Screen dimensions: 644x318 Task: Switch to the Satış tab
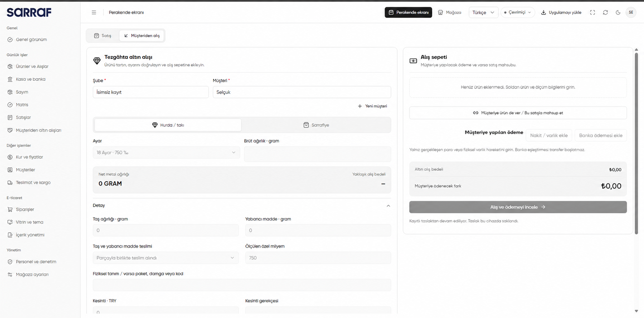coord(103,36)
